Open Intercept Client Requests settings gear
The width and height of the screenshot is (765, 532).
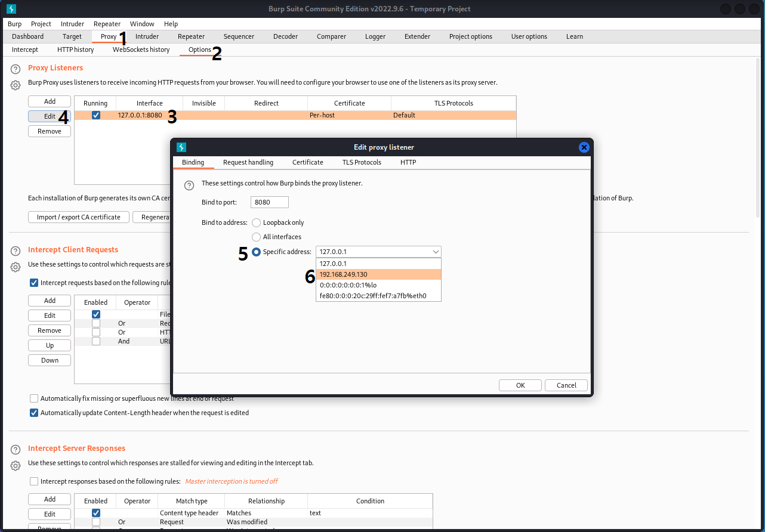pos(16,267)
